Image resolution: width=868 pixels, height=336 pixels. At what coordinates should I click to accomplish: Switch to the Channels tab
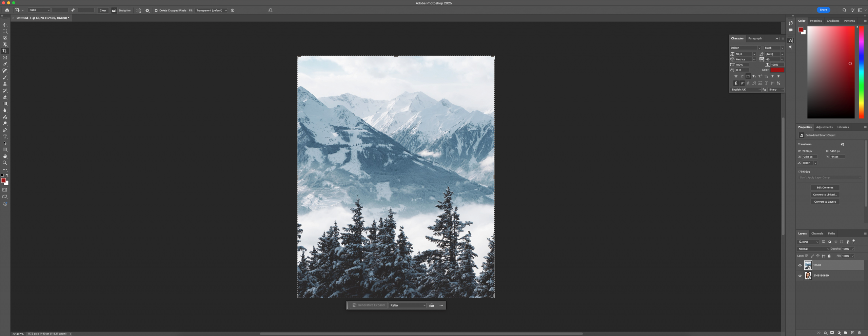[817, 234]
